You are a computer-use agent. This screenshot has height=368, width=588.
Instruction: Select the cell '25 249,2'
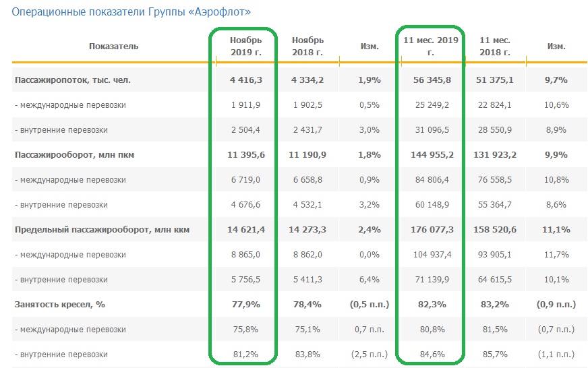click(432, 105)
